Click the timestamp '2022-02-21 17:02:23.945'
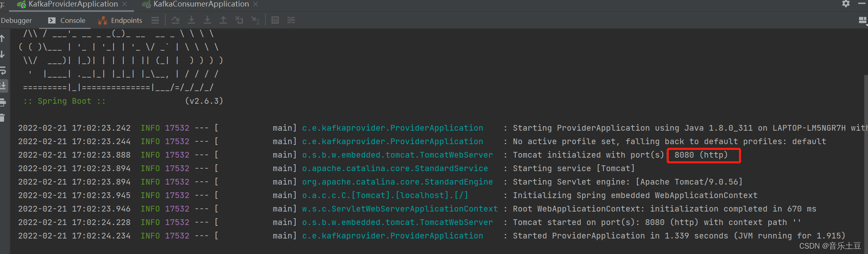The width and height of the screenshot is (868, 254). click(x=74, y=195)
